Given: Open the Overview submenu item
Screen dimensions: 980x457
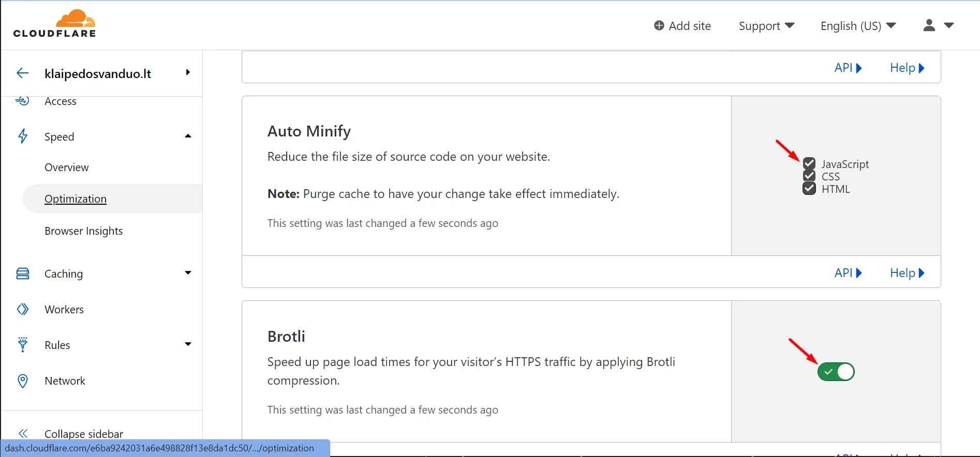Looking at the screenshot, I should pyautogui.click(x=67, y=167).
